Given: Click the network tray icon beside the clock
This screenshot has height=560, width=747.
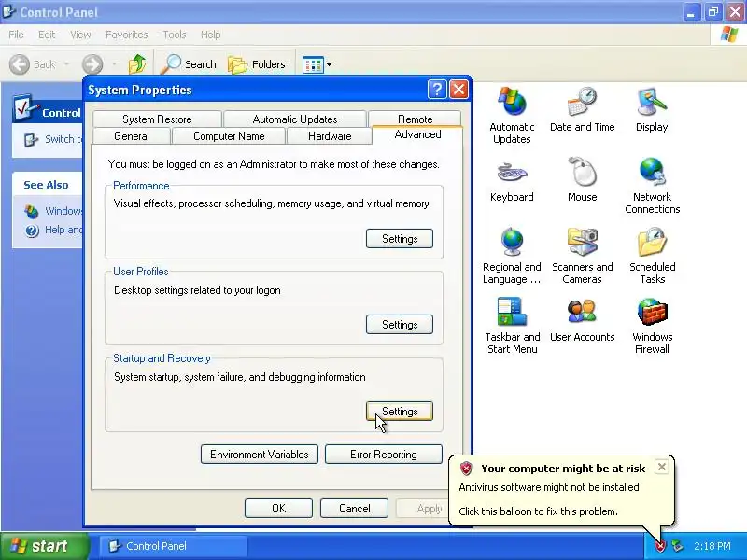Looking at the screenshot, I should (x=677, y=546).
